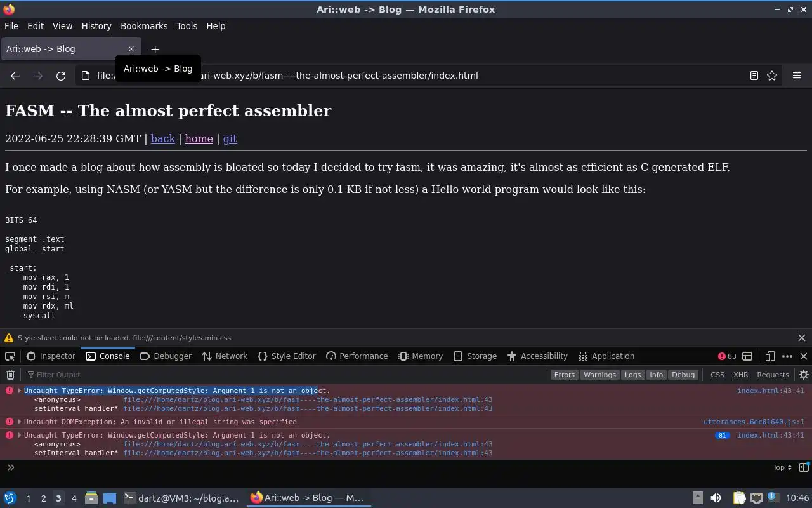Reload the page with the refresh icon
Viewport: 812px width, 508px height.
[x=61, y=76]
